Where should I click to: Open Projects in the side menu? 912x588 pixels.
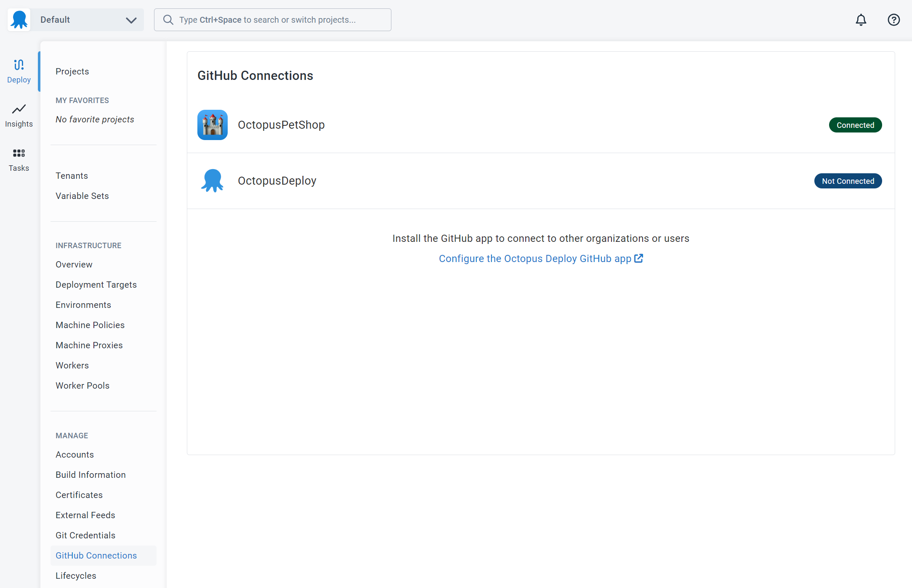coord(72,72)
